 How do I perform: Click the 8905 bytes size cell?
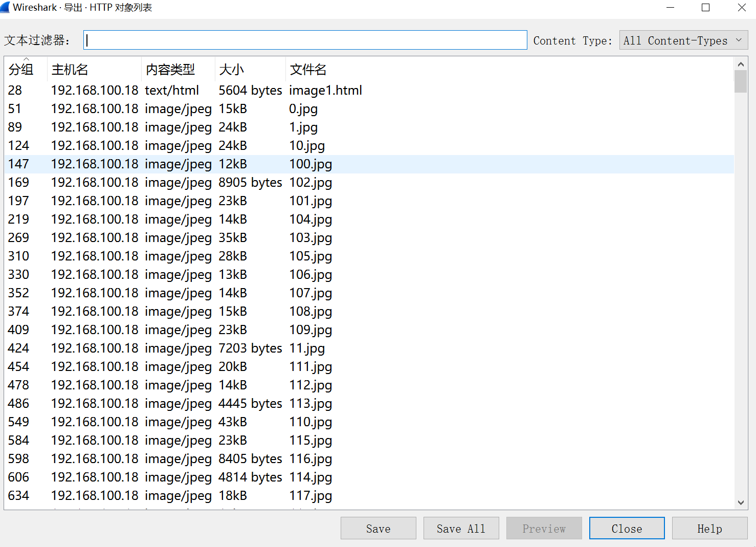tap(250, 183)
